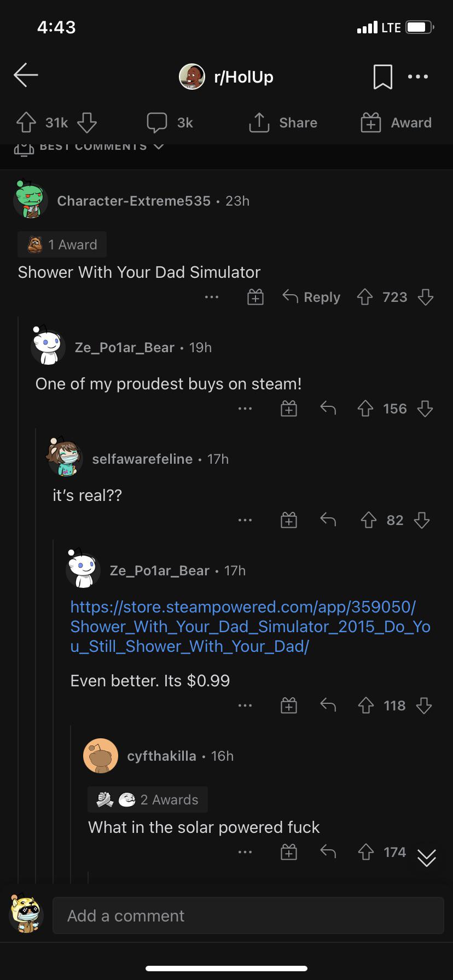View cyfthakilla's 2 Awards badge
The height and width of the screenshot is (980, 453).
[x=148, y=800]
